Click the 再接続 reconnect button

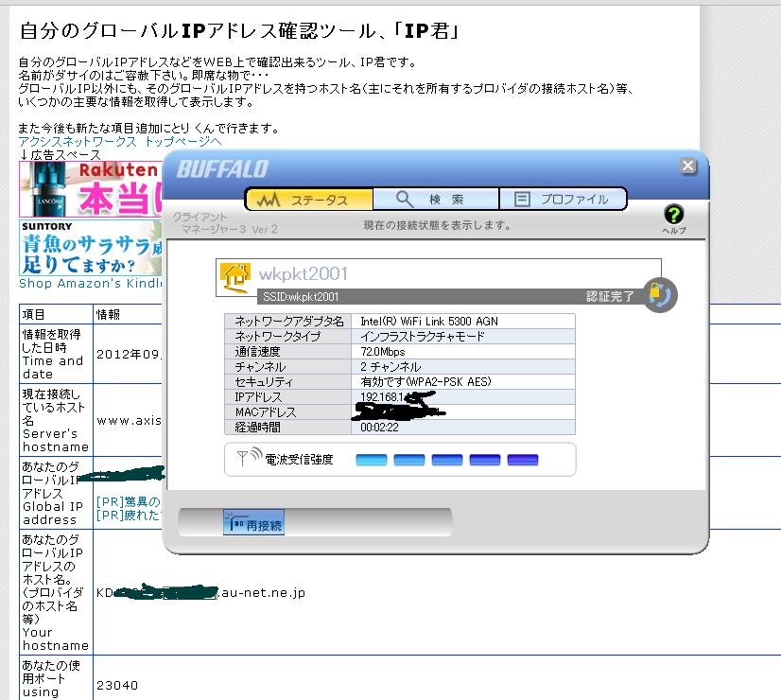[254, 522]
